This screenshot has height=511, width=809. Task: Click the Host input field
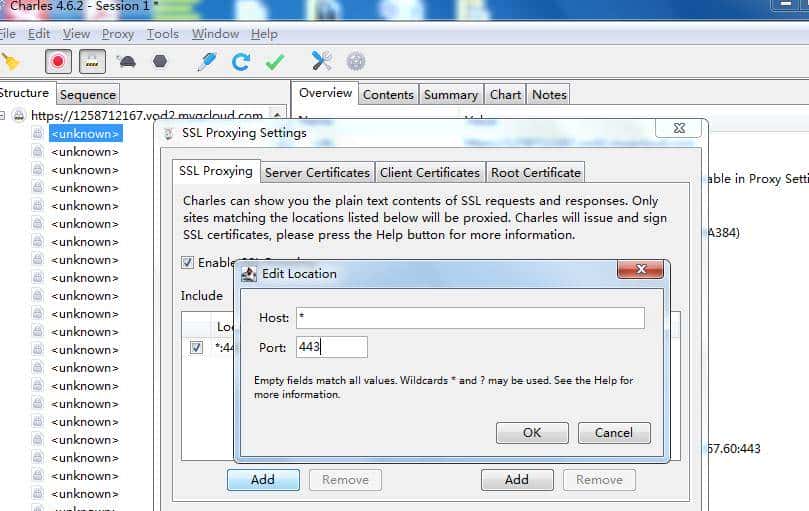coord(469,318)
